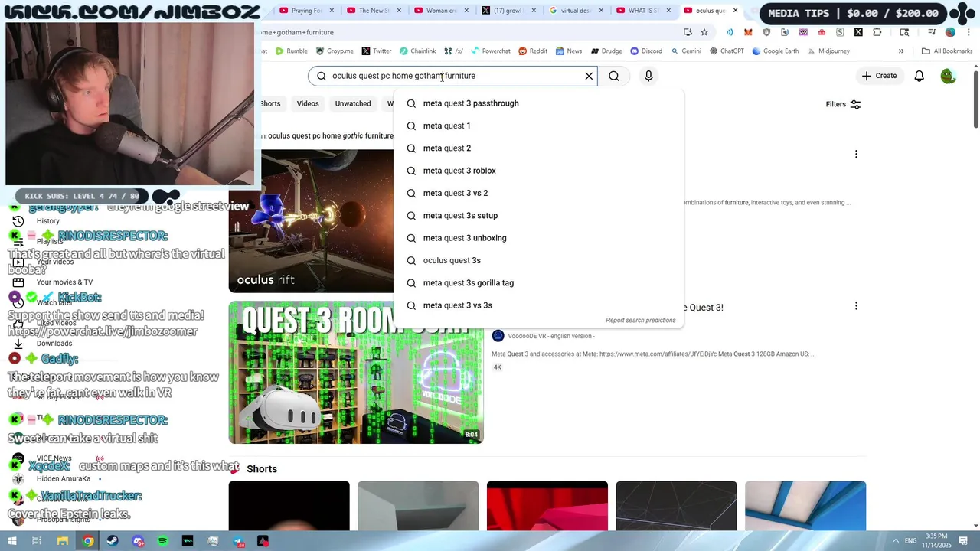Screen dimensions: 980x551
Task: Select suggestion meta quest 3s setup
Action: [x=538, y=216]
